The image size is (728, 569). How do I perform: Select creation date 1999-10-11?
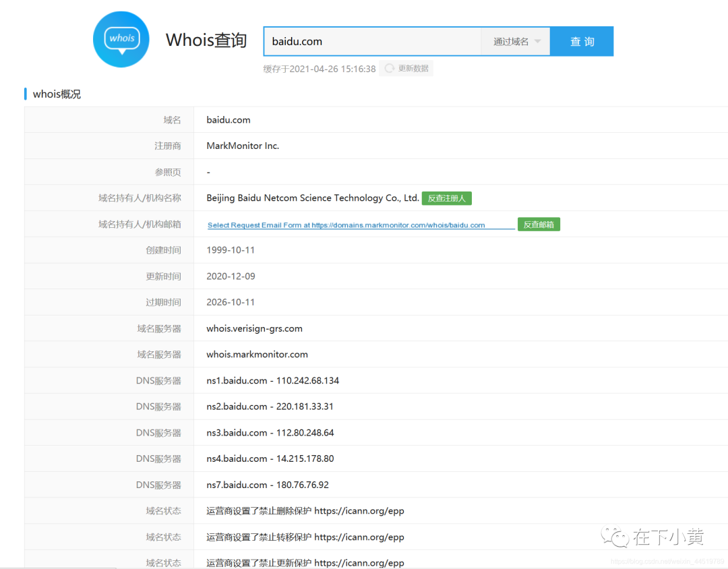(231, 250)
